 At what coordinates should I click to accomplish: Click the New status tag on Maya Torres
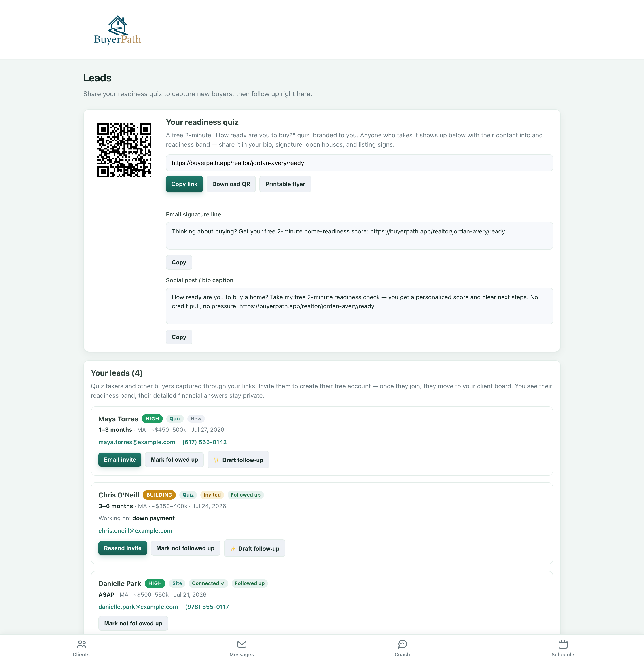pyautogui.click(x=196, y=419)
